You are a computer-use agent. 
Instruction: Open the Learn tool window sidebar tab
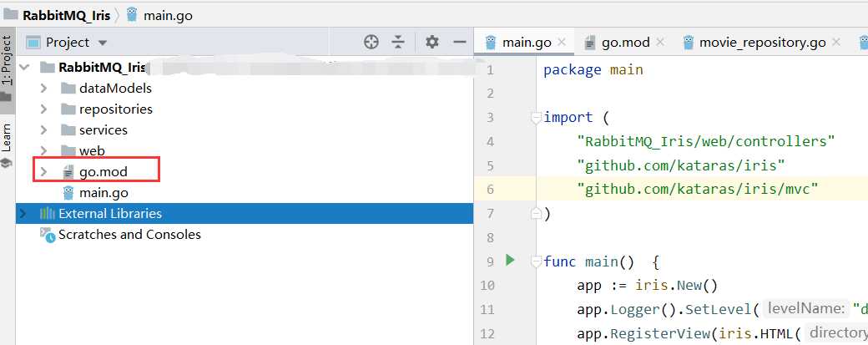point(7,138)
